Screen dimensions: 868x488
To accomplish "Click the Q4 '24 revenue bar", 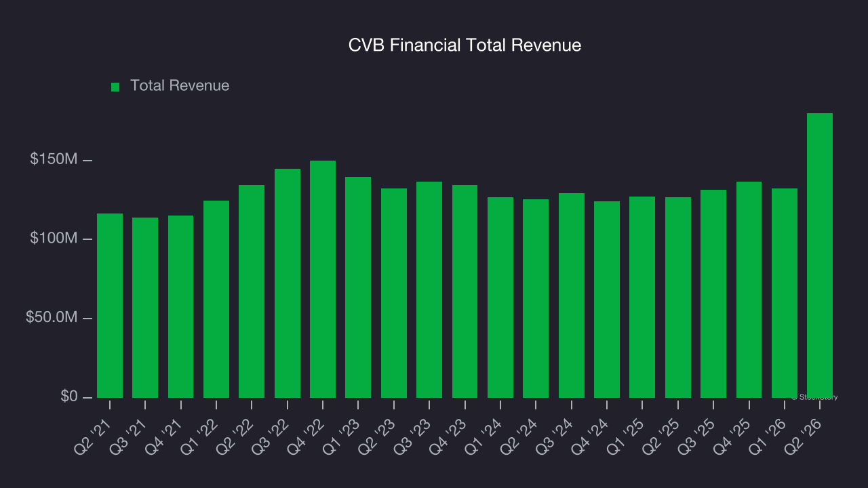I will coord(607,300).
